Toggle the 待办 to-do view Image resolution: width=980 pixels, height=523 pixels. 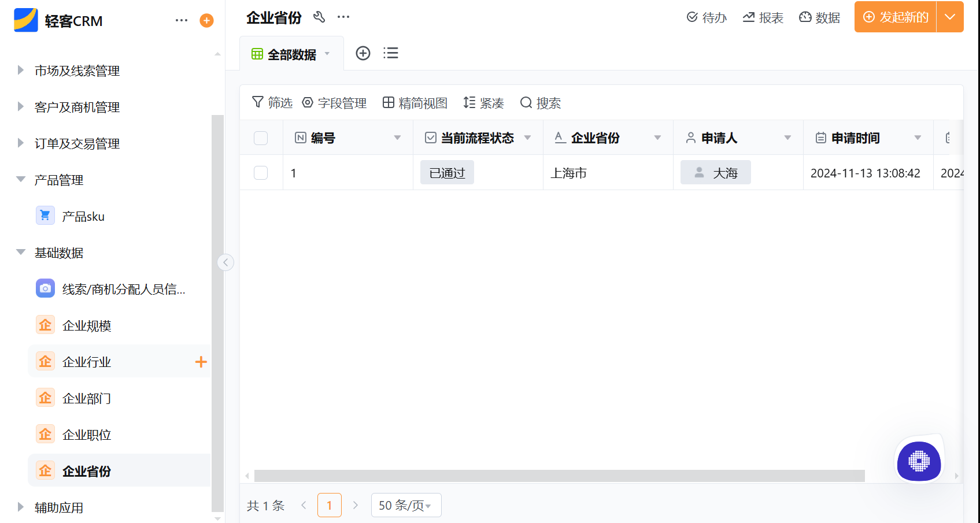pyautogui.click(x=707, y=17)
